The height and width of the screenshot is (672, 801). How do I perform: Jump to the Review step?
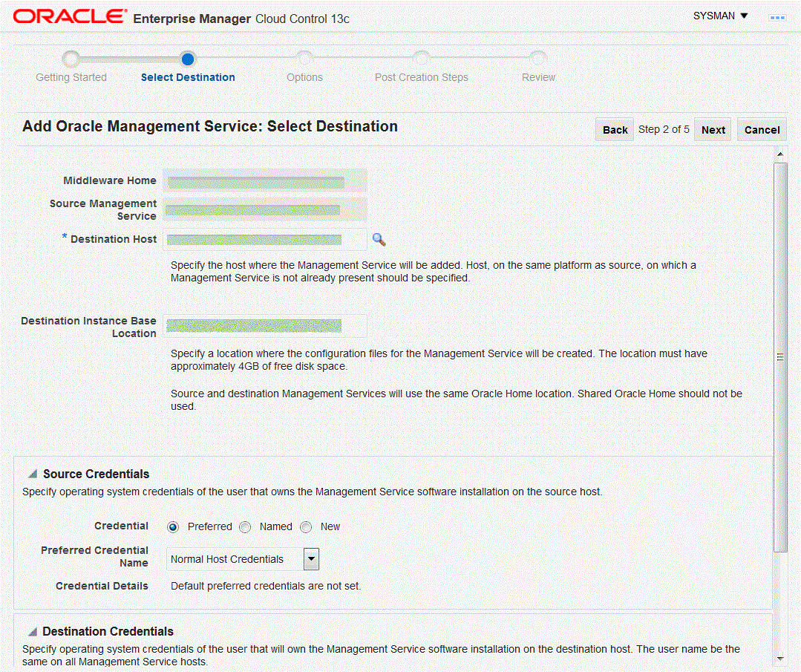click(538, 77)
